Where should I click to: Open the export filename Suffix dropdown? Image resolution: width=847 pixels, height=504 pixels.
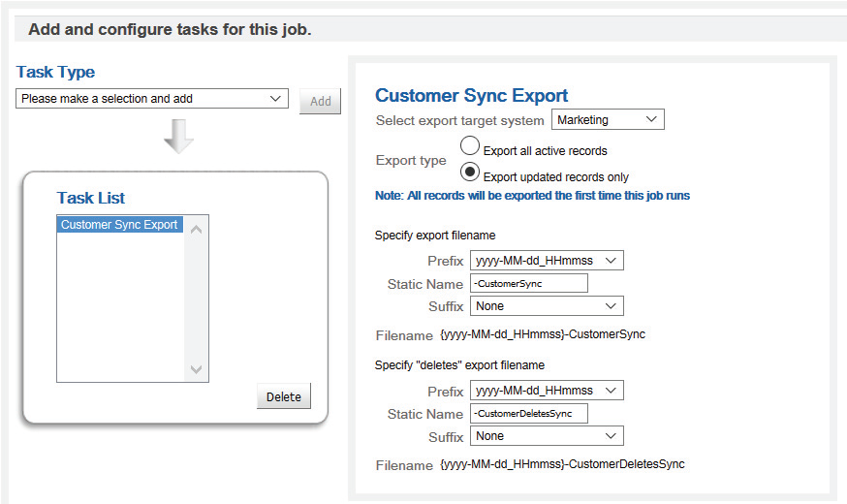point(547,305)
